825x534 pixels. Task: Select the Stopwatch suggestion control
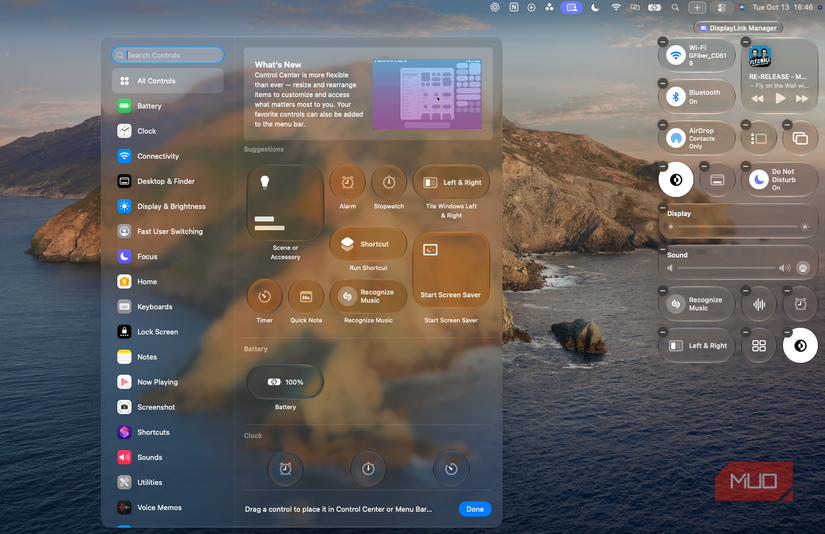click(389, 183)
